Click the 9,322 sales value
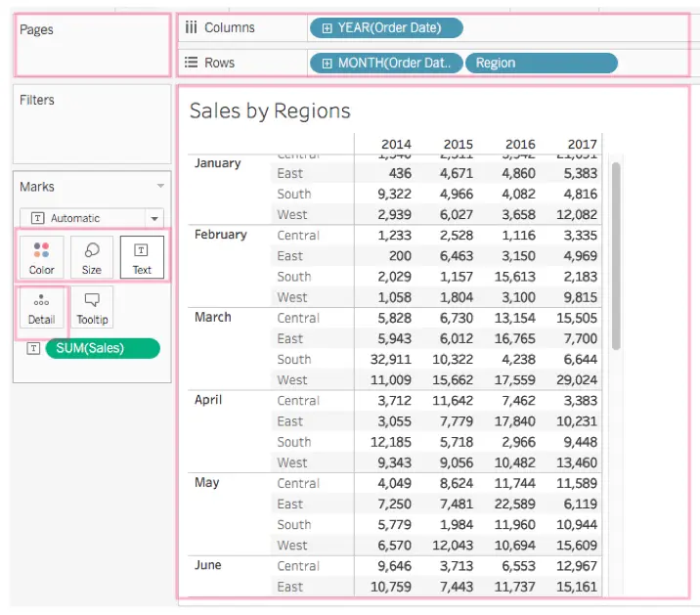Image resolution: width=700 pixels, height=615 pixels. click(394, 194)
